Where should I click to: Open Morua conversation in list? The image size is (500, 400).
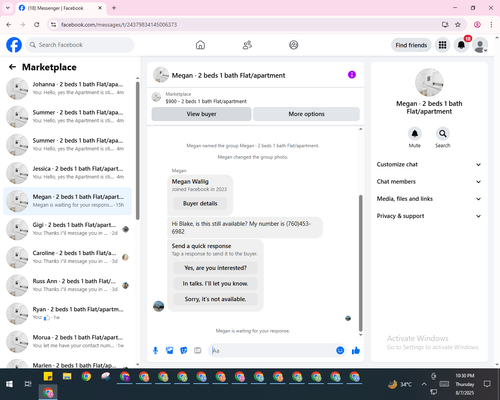(67, 341)
